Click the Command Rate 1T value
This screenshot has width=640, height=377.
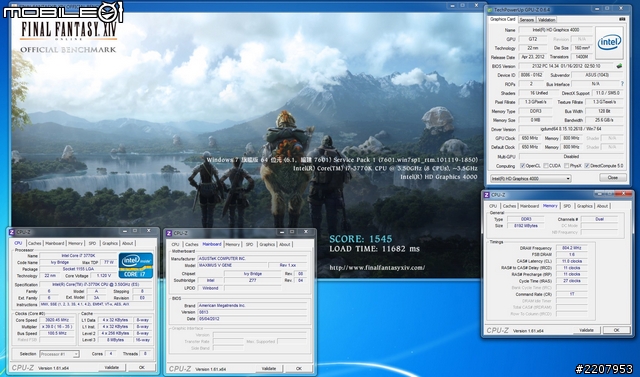[x=571, y=294]
